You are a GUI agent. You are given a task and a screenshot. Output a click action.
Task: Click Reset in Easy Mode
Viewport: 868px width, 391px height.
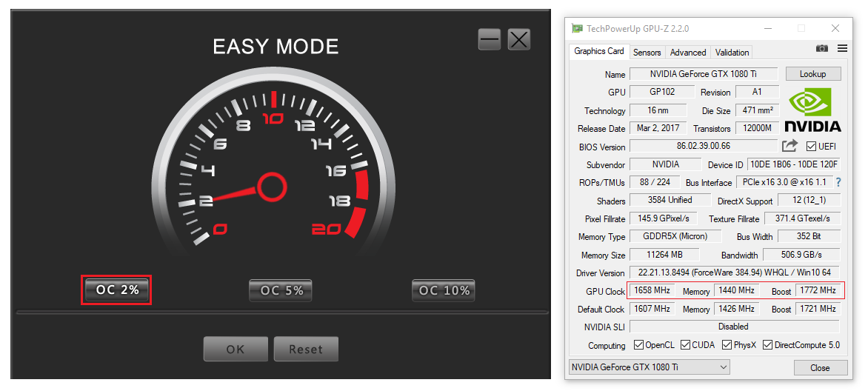point(306,349)
